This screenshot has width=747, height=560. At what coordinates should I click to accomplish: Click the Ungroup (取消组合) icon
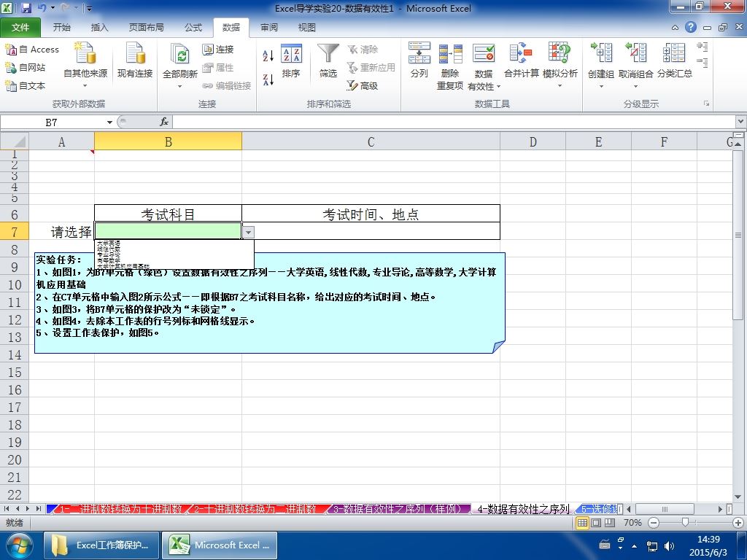click(x=635, y=52)
